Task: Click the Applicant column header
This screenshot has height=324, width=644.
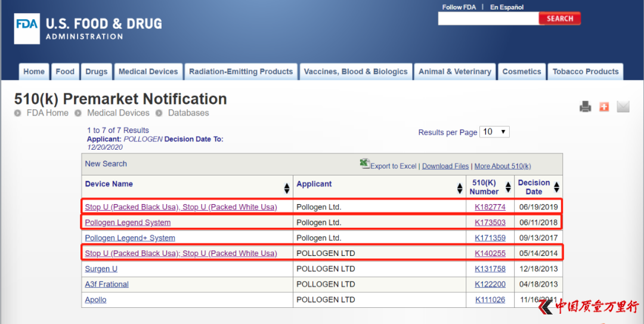Action: click(x=314, y=184)
